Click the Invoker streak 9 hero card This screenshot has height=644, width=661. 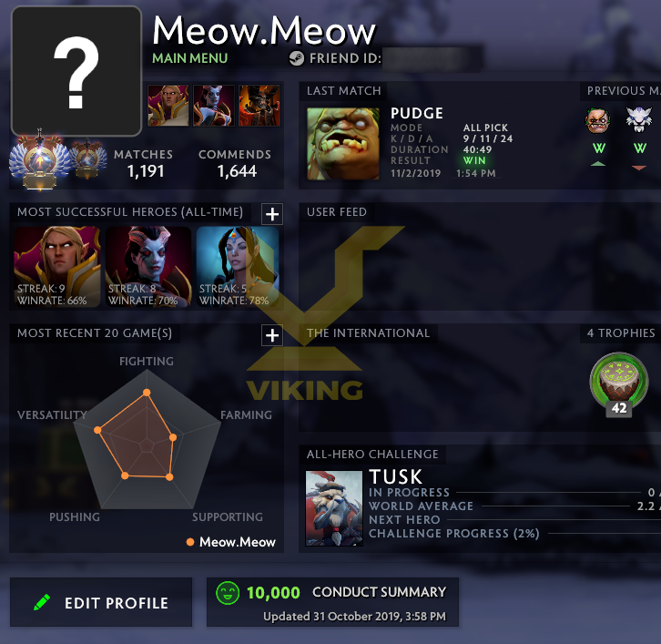point(57,267)
